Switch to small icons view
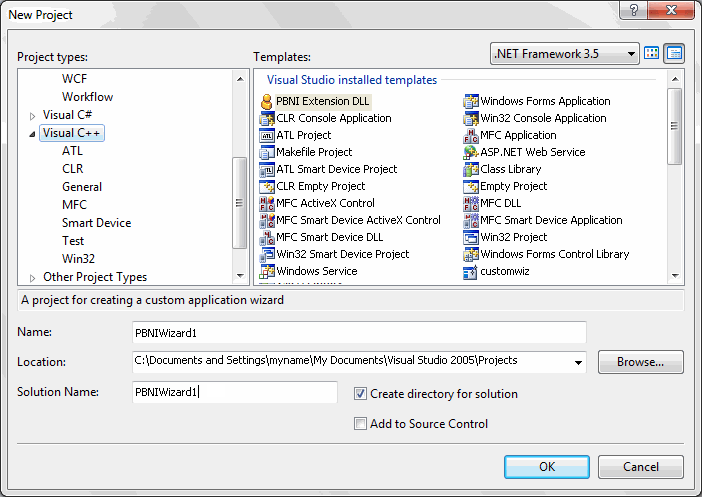The image size is (702, 497). [x=674, y=53]
